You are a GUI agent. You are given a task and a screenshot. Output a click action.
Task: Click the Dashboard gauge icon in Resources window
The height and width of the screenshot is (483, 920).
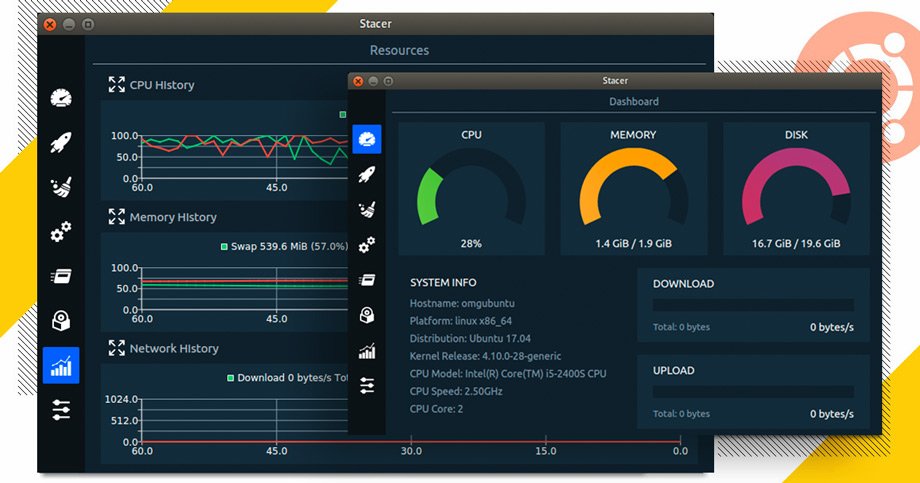(61, 99)
